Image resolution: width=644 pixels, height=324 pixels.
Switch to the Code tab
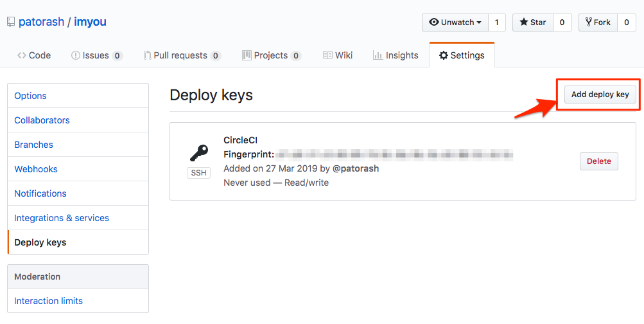coord(34,55)
